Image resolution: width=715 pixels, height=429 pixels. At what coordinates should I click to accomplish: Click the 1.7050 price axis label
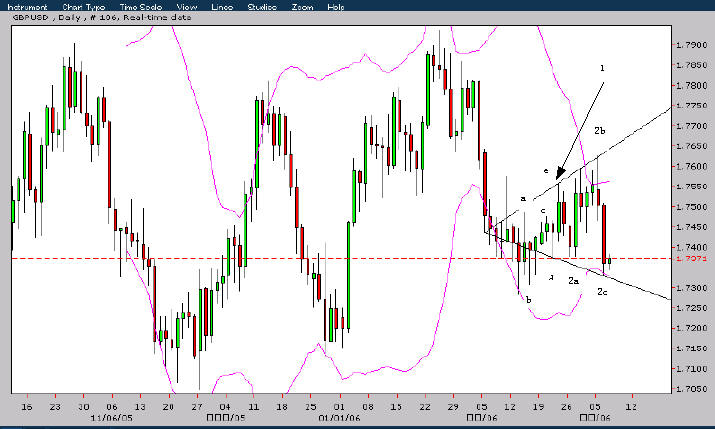pyautogui.click(x=692, y=389)
